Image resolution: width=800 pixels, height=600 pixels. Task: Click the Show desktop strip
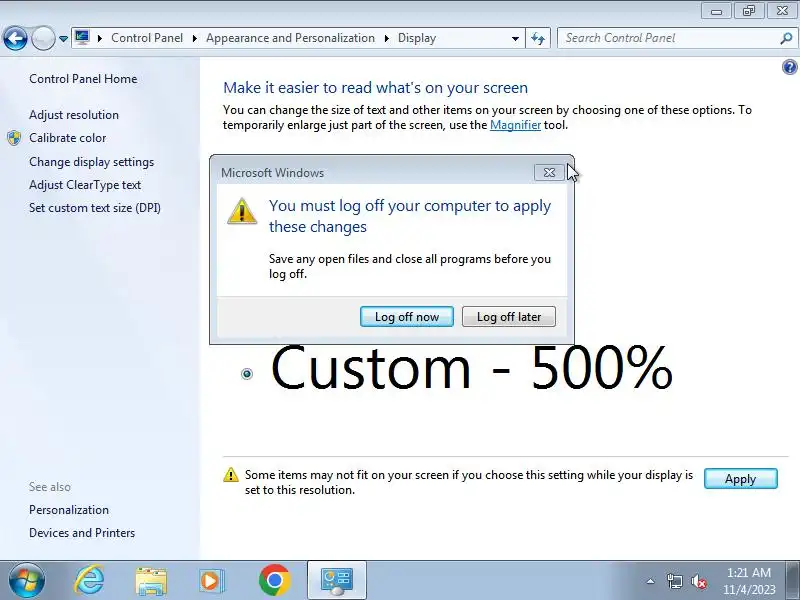click(x=794, y=581)
